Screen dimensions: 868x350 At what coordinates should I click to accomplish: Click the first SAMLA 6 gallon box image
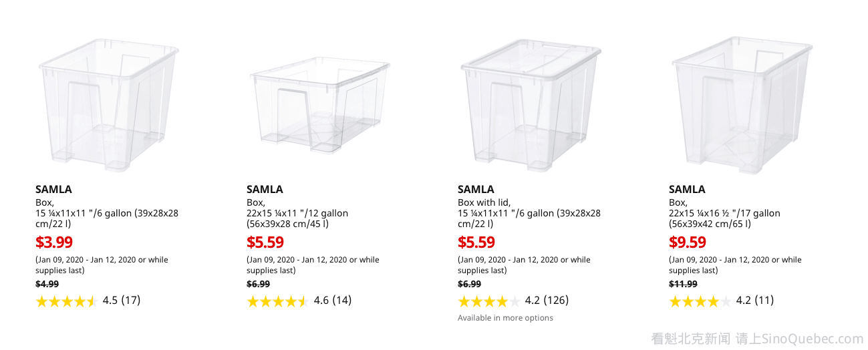pyautogui.click(x=108, y=105)
